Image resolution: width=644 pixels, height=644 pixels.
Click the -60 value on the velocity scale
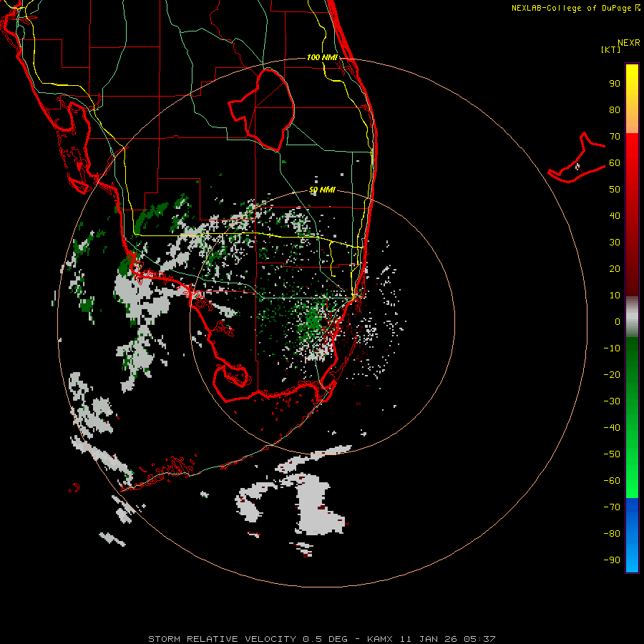point(612,481)
